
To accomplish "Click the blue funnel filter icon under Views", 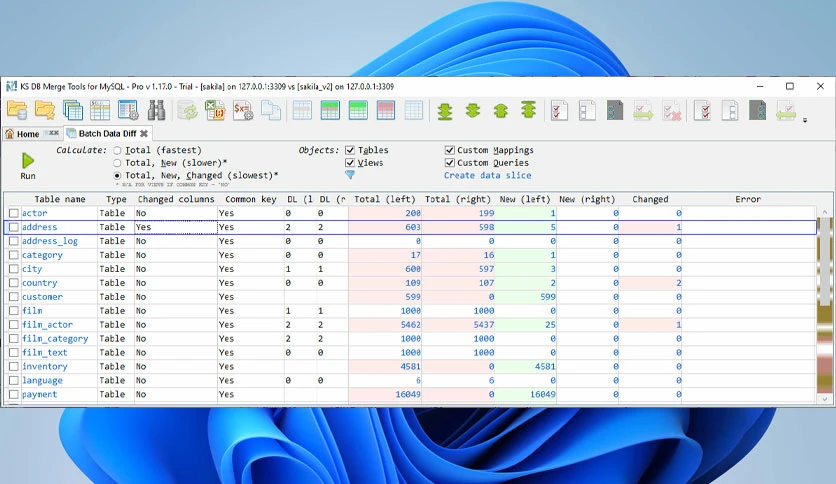I will pos(350,175).
